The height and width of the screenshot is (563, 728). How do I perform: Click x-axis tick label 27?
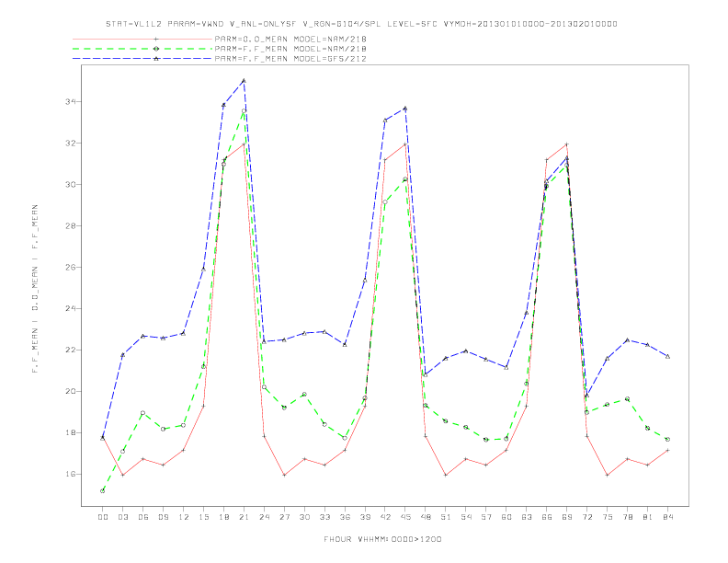pyautogui.click(x=284, y=517)
